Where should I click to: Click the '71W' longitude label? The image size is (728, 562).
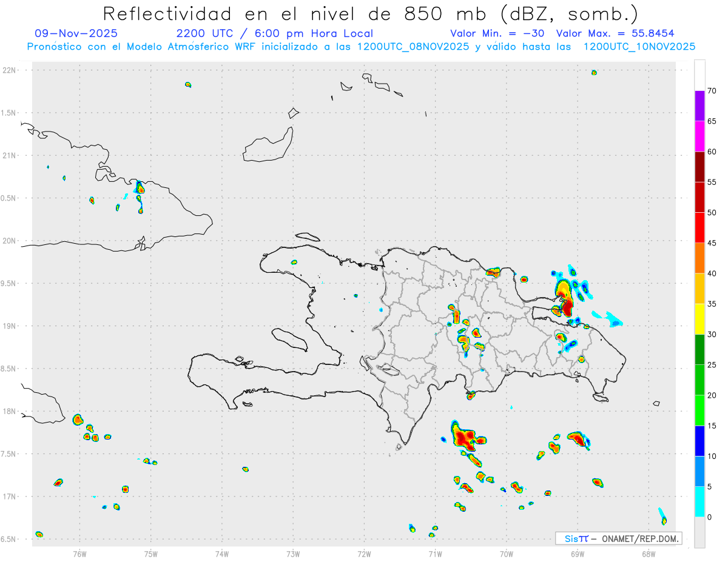435,553
